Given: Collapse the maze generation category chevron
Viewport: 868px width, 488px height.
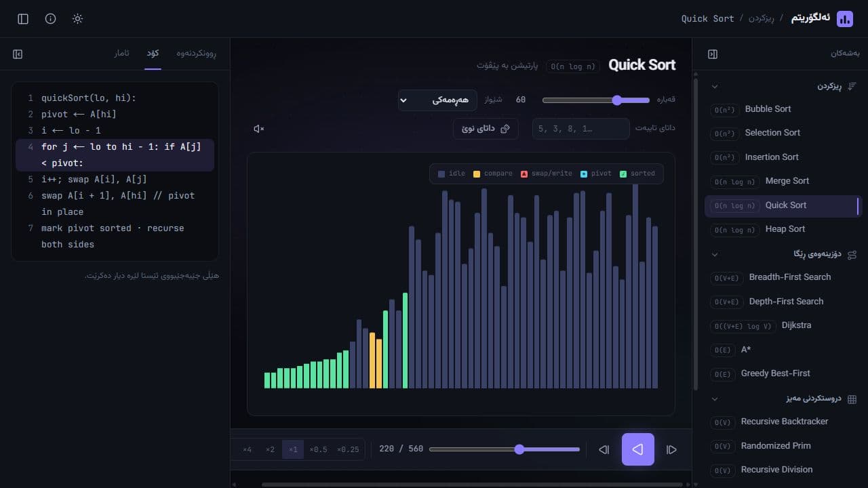Looking at the screenshot, I should pos(714,399).
